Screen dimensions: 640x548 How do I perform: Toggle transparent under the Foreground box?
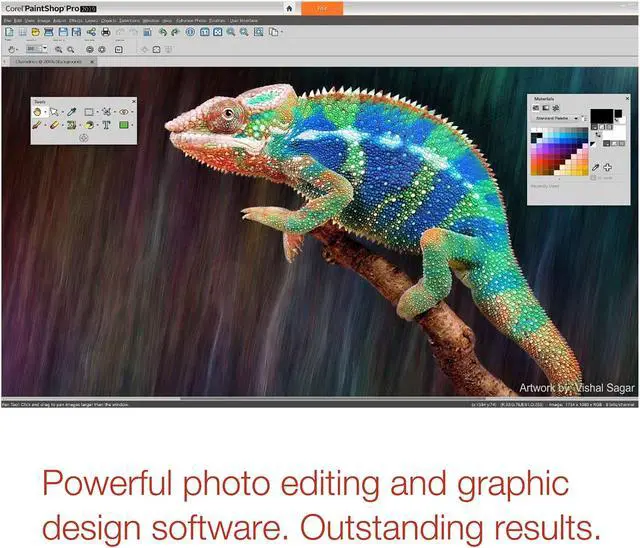tap(609, 127)
